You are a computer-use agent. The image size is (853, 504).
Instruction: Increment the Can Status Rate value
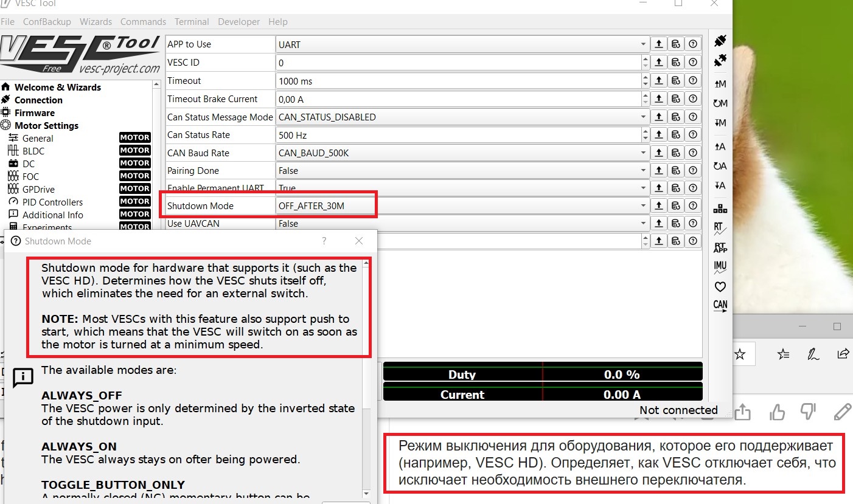(645, 132)
